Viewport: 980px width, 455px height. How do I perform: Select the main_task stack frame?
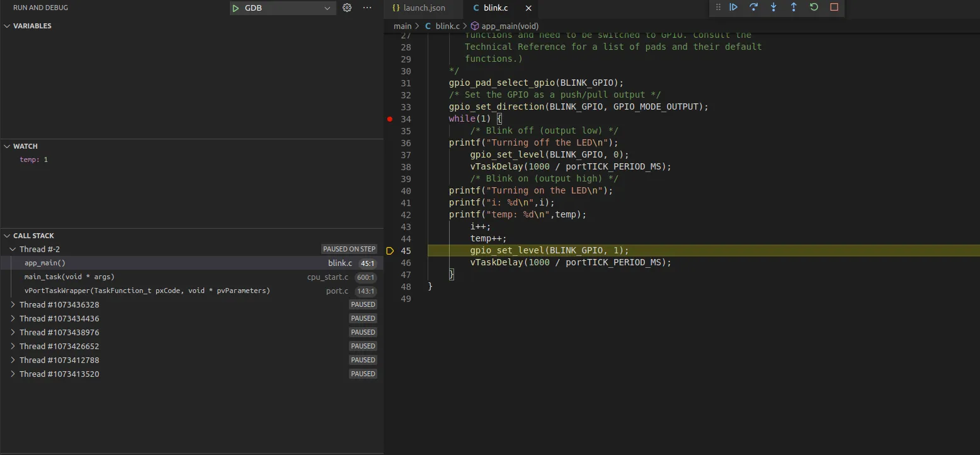(69, 277)
